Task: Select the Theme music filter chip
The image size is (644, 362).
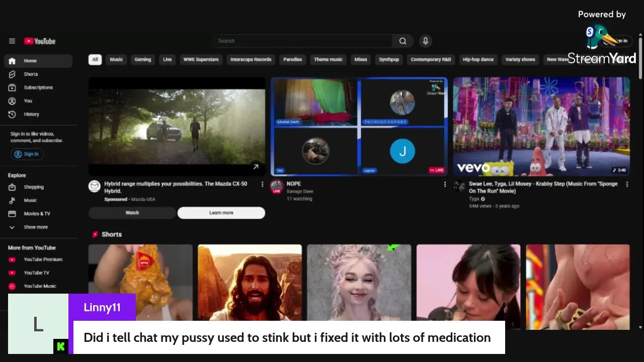Action: (329, 59)
